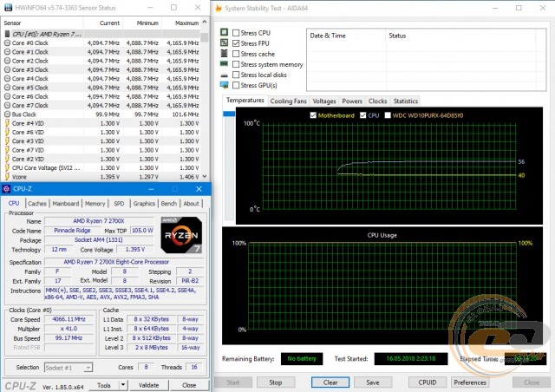Show the WDC WD10PURX drive temperature
555x392 pixels.
[388, 115]
